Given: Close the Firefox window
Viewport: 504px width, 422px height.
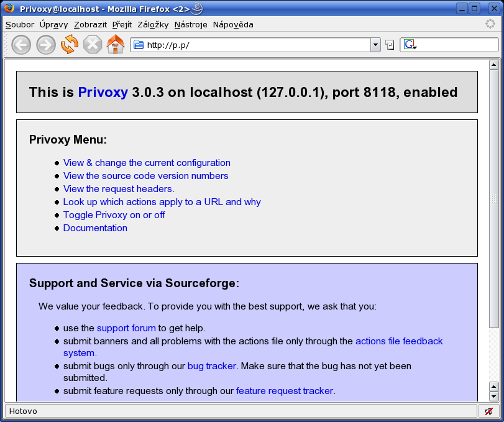Looking at the screenshot, I should point(494,8).
